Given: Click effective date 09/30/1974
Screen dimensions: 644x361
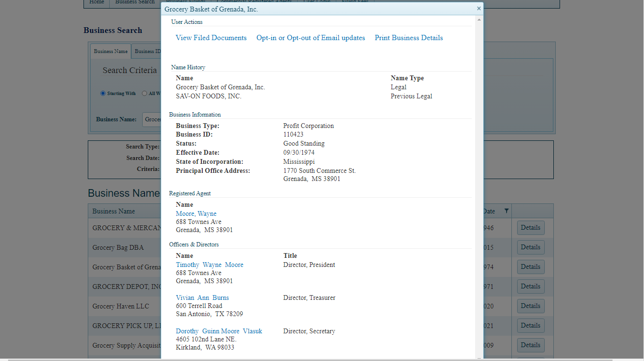Looking at the screenshot, I should [299, 152].
